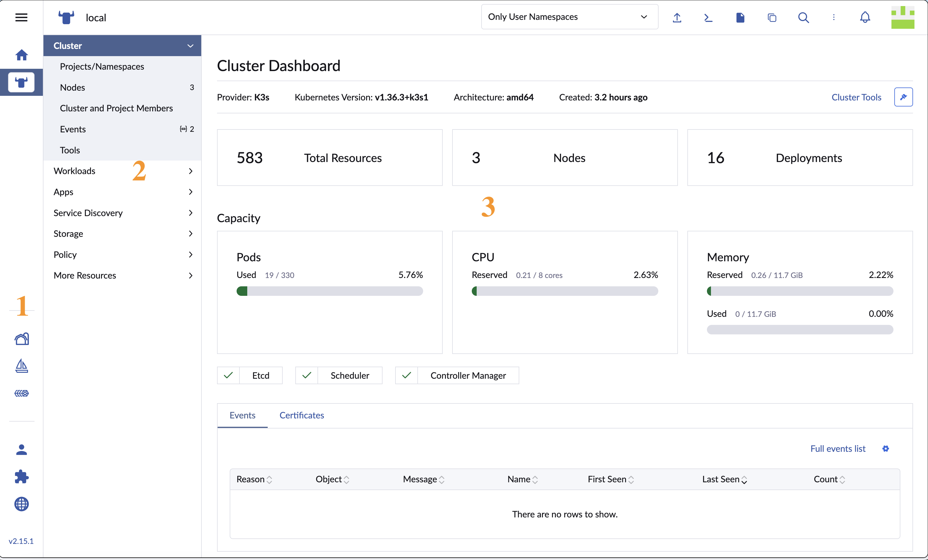Image resolution: width=928 pixels, height=560 pixels.
Task: Expand the Policy menu group
Action: coord(122,255)
